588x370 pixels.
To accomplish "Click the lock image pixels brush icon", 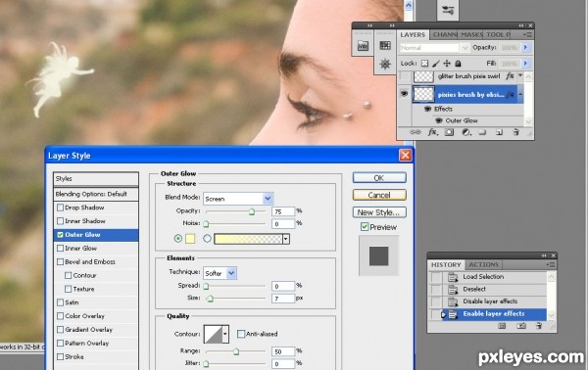I will [436, 64].
